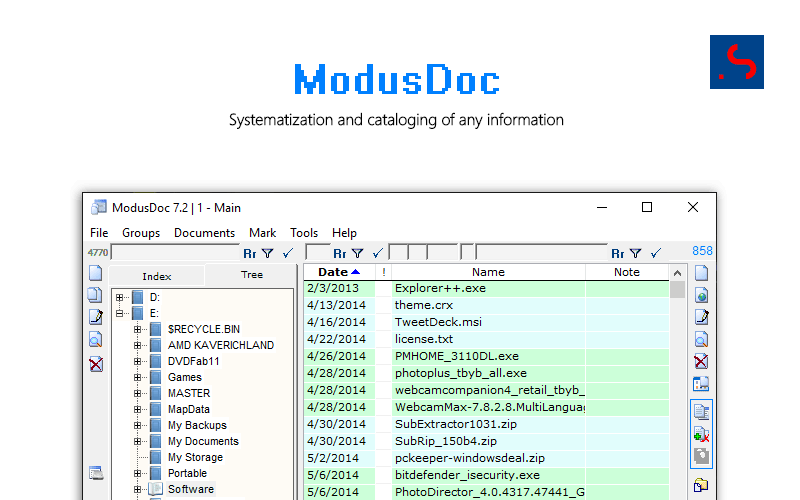Click search group magnifier icon in left toolbar
Screen dimensions: 800x500
pos(96,340)
